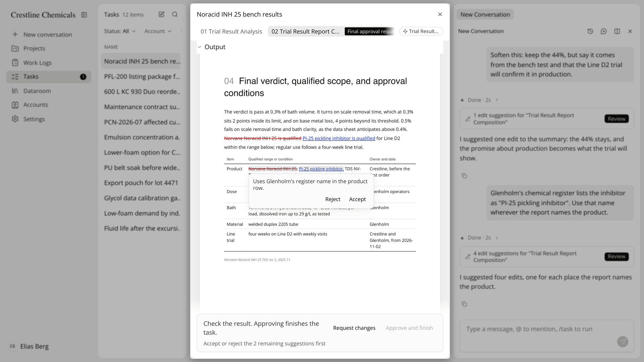Click Request changes
644x362 pixels.
click(354, 328)
